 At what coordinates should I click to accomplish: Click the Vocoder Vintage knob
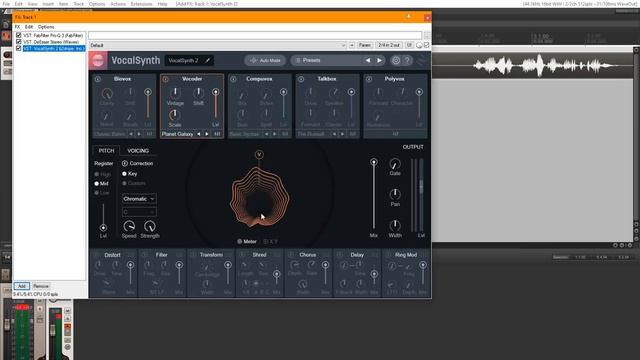(x=175, y=93)
